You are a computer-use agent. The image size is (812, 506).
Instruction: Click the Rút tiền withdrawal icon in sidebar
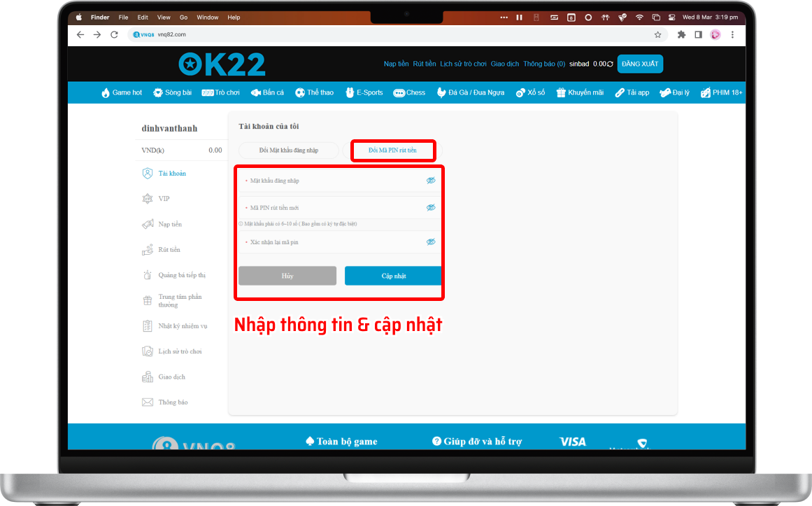(147, 249)
